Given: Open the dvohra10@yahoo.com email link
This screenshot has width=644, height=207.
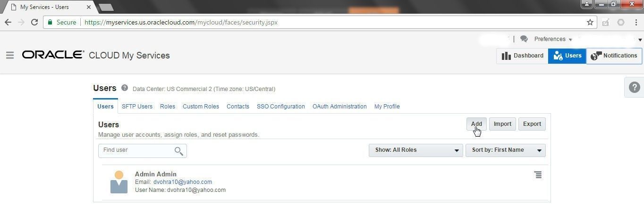Looking at the screenshot, I should tap(183, 182).
